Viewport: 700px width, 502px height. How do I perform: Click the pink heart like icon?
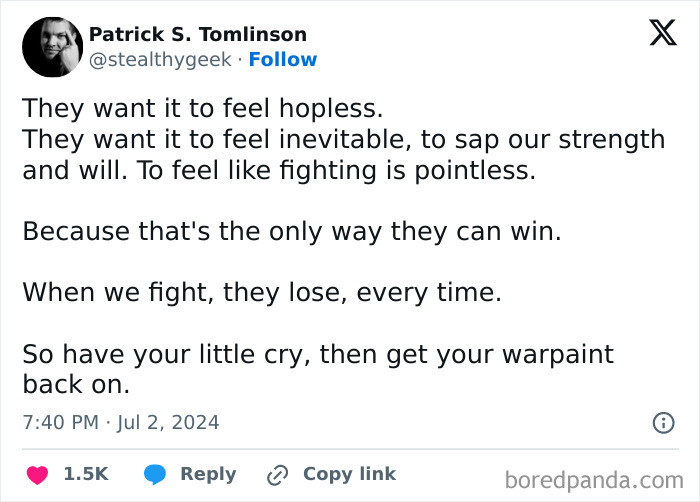38,475
